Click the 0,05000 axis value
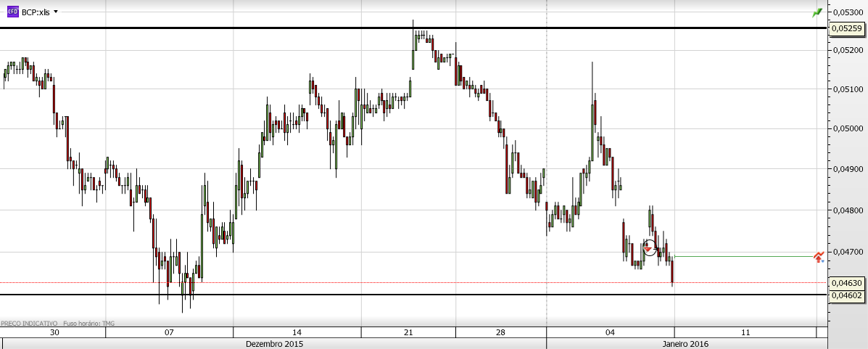Viewport: 868px width, 349px height. click(848, 128)
